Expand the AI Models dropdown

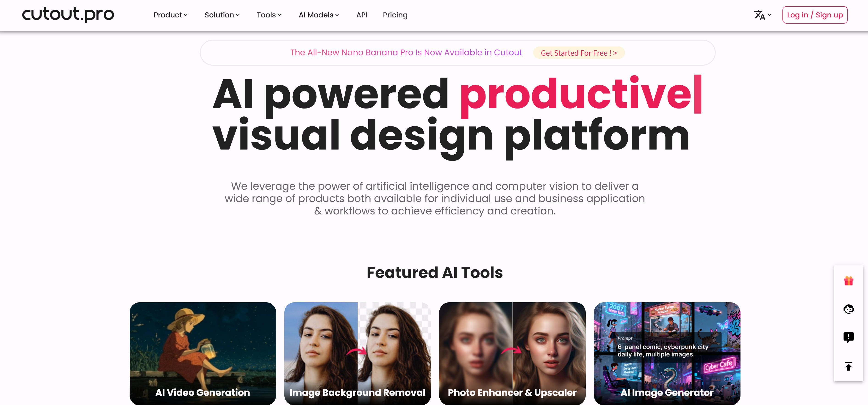coord(319,15)
